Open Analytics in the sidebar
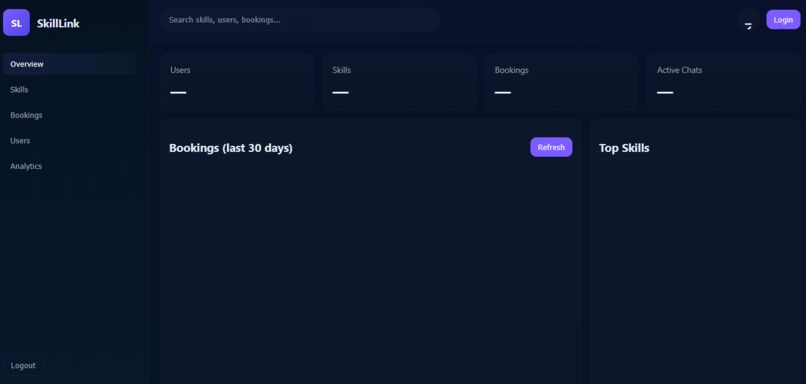806x384 pixels. (x=69, y=166)
